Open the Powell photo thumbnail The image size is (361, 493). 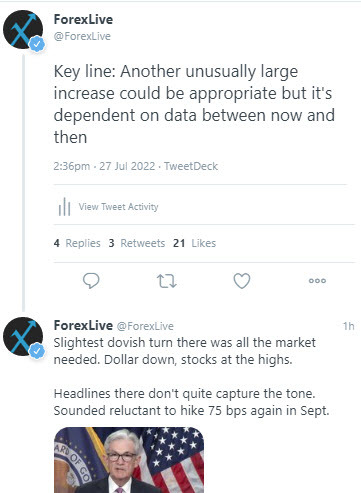(129, 460)
